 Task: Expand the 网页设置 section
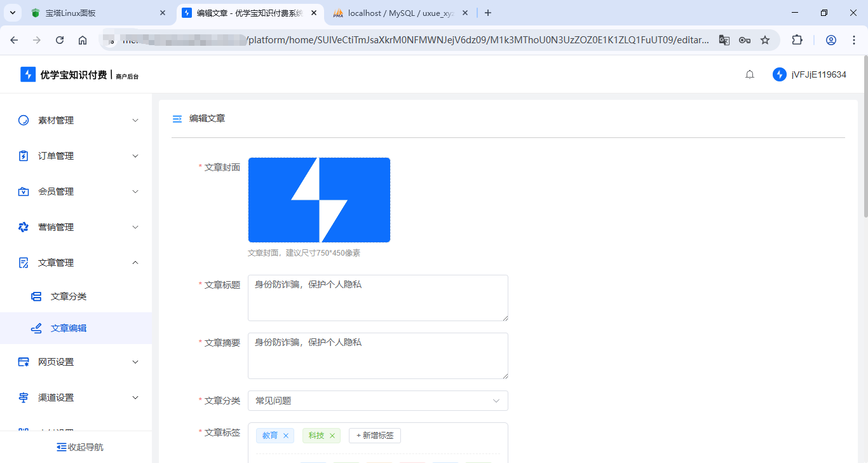(76, 361)
